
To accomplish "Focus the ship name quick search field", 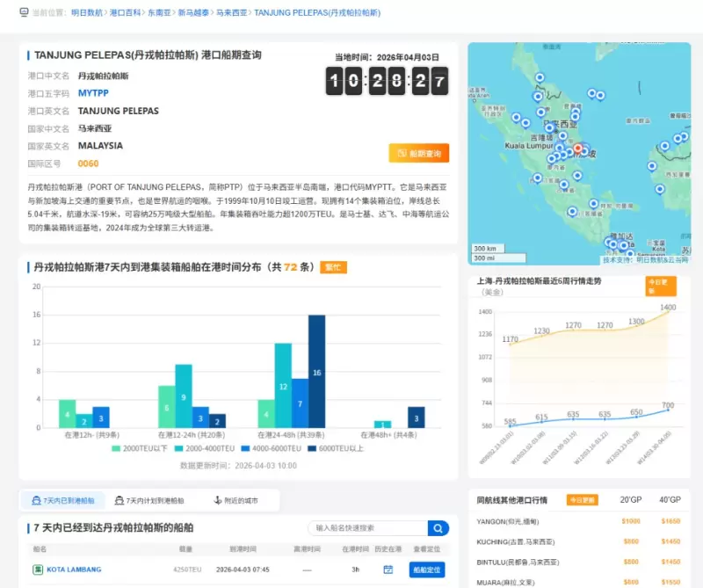I will coord(367,528).
